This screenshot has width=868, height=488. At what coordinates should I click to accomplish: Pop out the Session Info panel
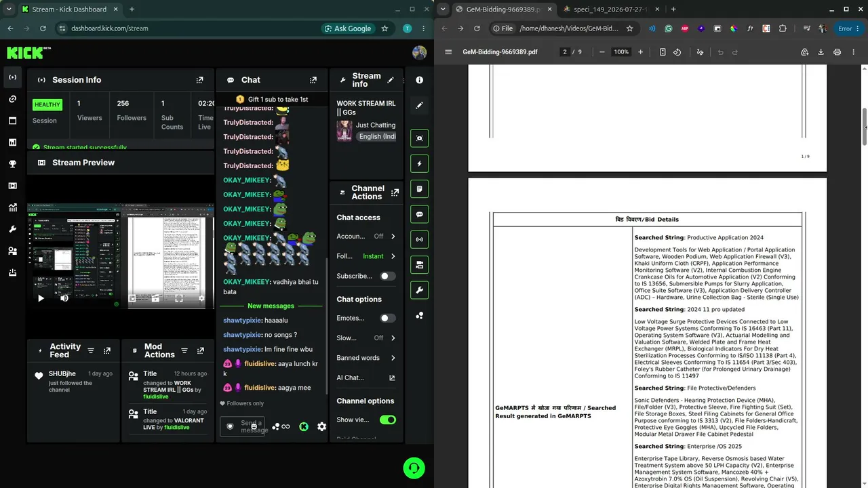click(199, 80)
